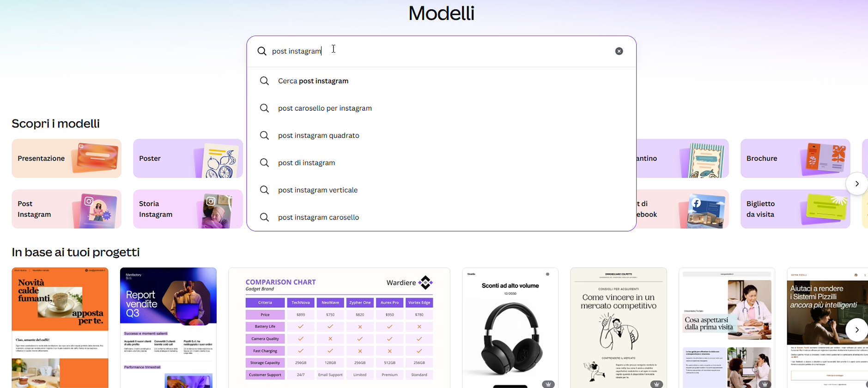Pick suggestion 'post instagram carosello'

coord(441,217)
